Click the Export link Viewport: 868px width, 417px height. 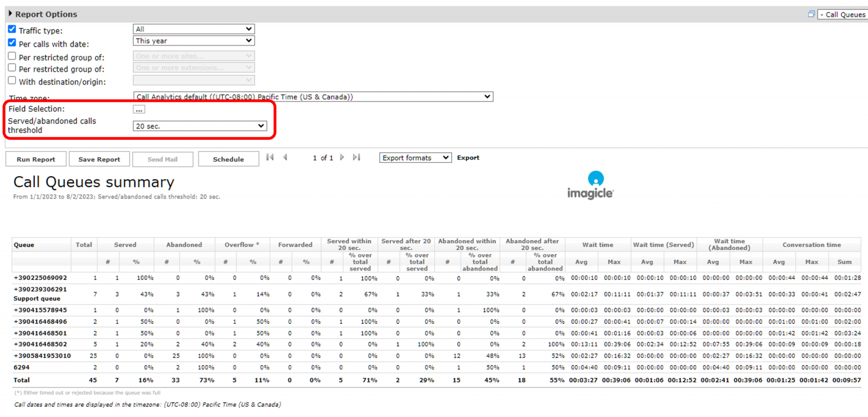tap(468, 158)
